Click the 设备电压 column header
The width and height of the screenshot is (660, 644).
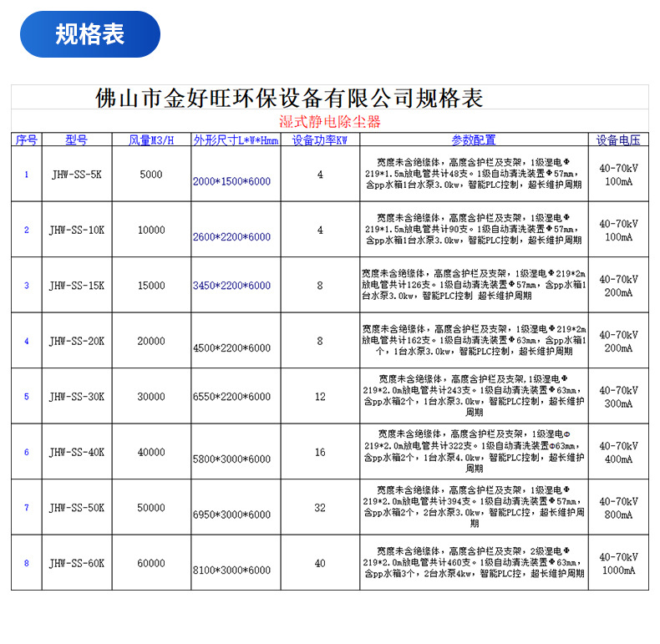tap(618, 139)
